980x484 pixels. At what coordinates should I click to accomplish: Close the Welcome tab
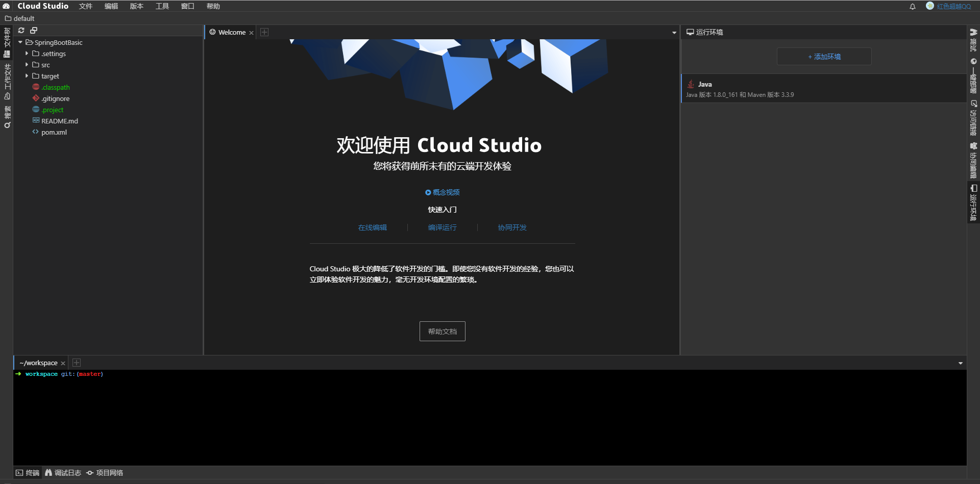pos(251,33)
